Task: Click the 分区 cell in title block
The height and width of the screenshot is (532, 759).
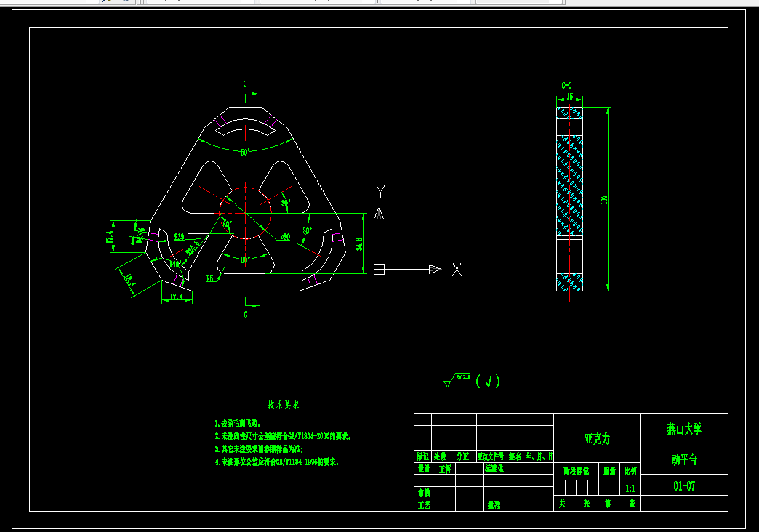Action: point(463,456)
